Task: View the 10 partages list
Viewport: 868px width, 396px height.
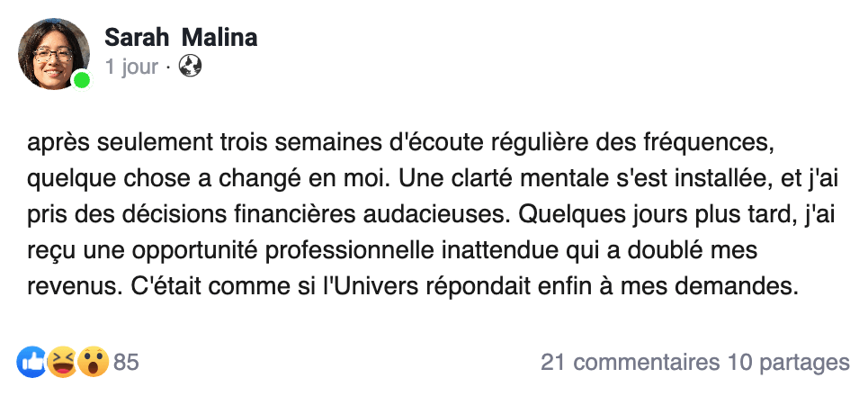Action: coord(788,363)
